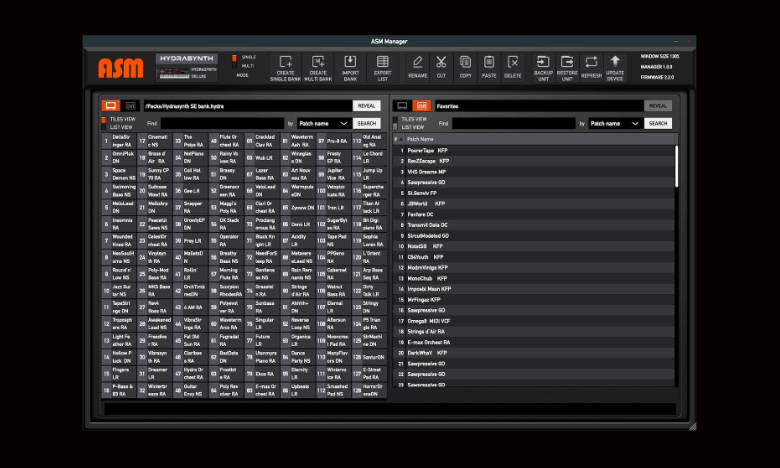Click the Restore Unit icon

pyautogui.click(x=567, y=62)
